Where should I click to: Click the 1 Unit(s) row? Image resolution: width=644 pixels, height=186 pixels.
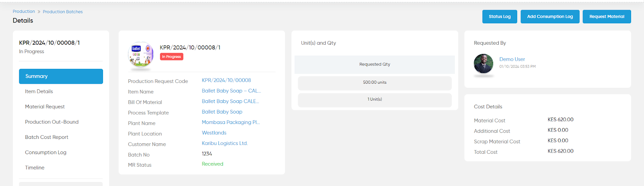(x=375, y=99)
